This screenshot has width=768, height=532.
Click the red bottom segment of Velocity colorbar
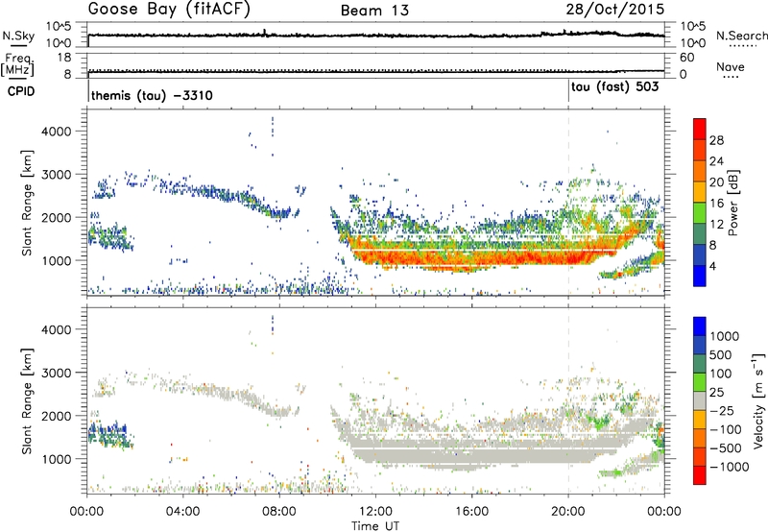[700, 475]
